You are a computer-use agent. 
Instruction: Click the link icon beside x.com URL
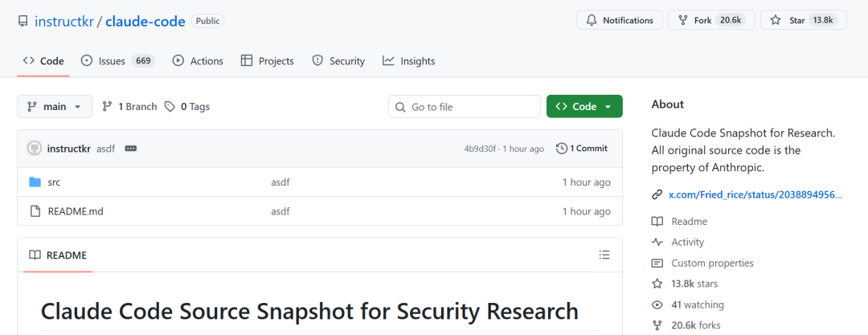click(657, 194)
